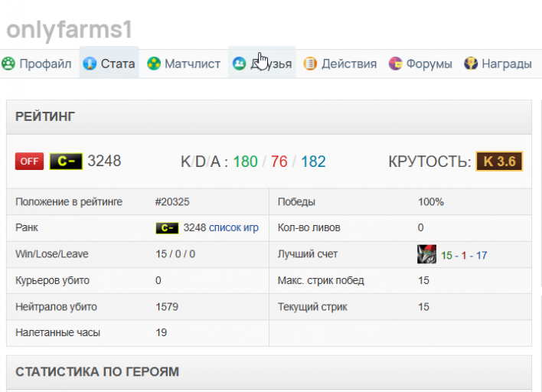Screen dimensions: 542x392
Task: Click the Нейтралов убито value 1579
Action: click(167, 306)
